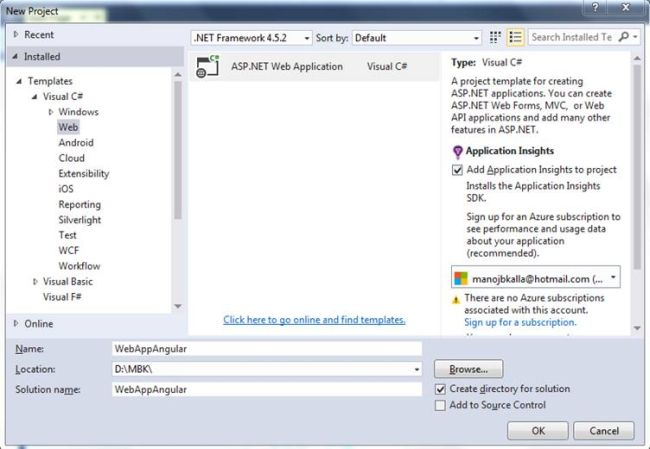Select the Cloud template category
Viewport: 650px width, 449px height.
pyautogui.click(x=71, y=158)
